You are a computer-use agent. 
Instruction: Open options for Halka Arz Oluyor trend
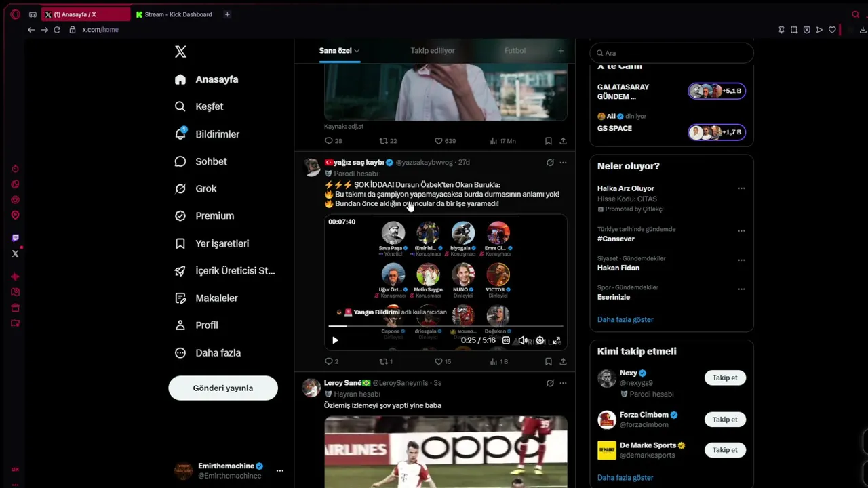[x=741, y=188]
